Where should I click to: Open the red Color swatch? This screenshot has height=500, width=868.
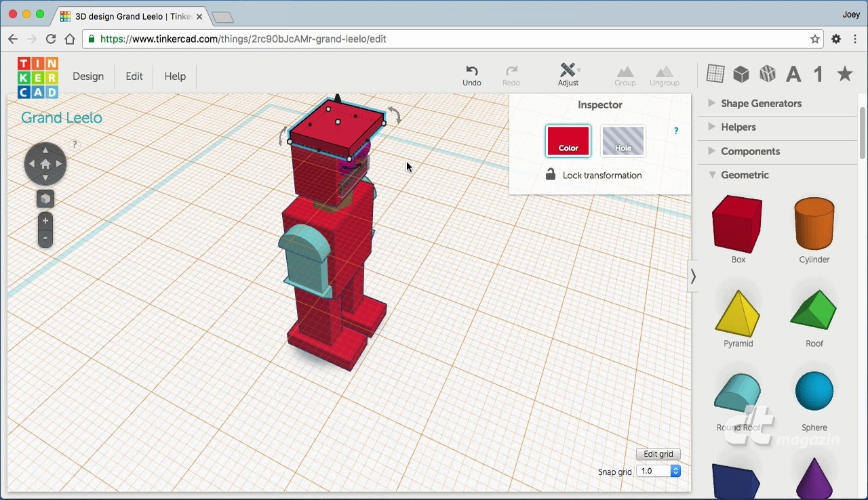(x=568, y=141)
